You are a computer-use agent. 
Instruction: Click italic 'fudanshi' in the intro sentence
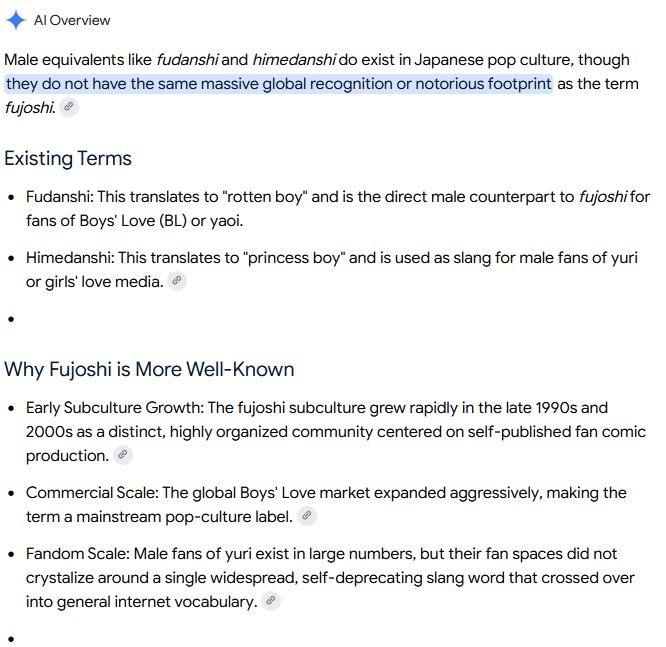(187, 60)
